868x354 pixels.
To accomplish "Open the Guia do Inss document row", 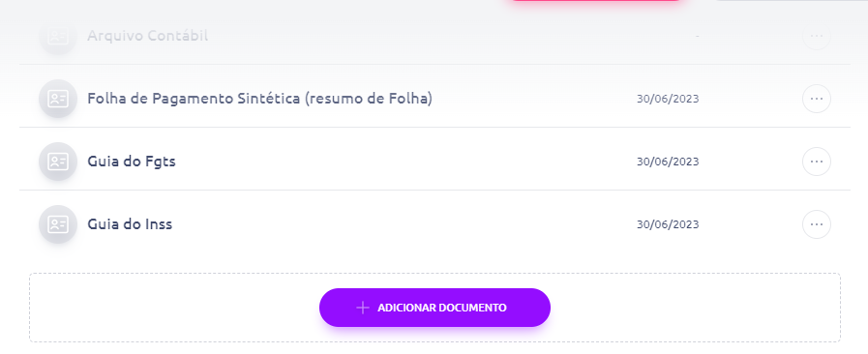I will pos(434,224).
